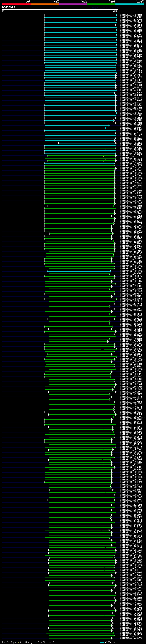Select the UniRef100_A7Q1T8 label
Screen dimensions: 146x644
point(131,40)
